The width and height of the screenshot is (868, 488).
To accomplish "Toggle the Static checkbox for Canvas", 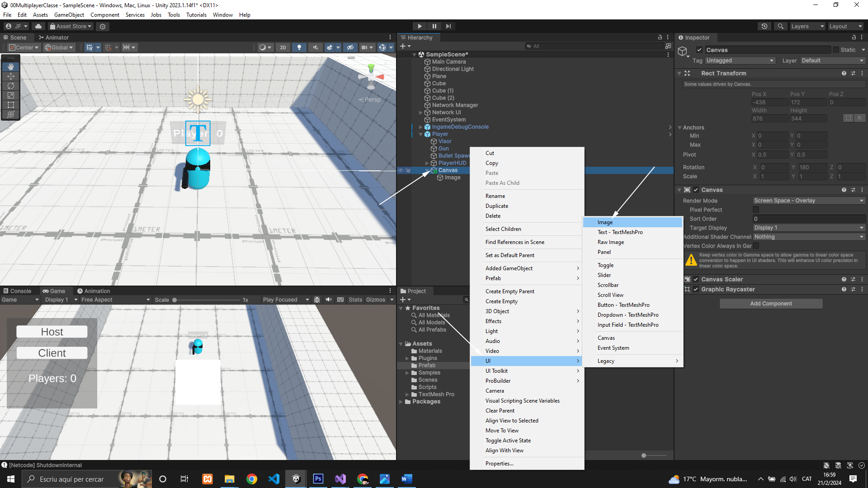I will (x=836, y=50).
